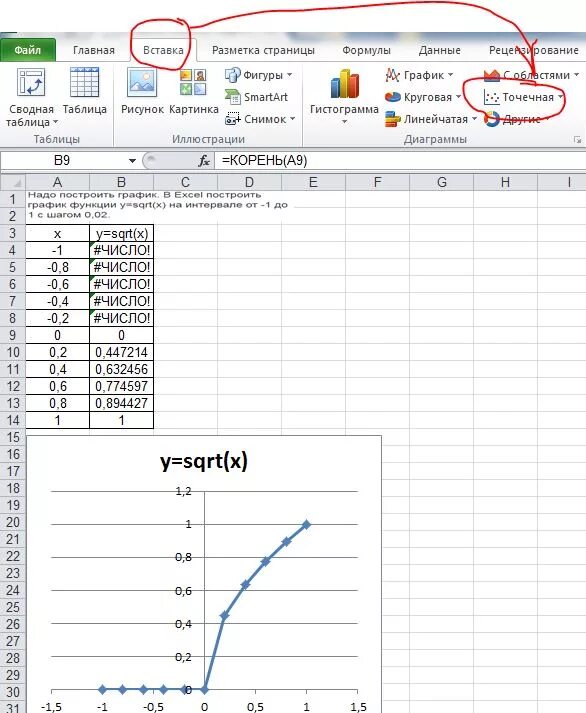Click cell A12 containing 0,6
This screenshot has height=713, width=586.
[x=57, y=386]
